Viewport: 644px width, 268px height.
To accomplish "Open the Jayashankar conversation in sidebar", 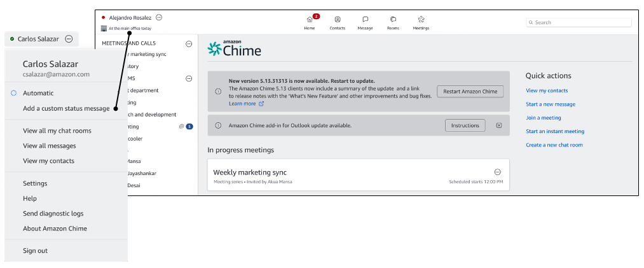I will (x=142, y=173).
